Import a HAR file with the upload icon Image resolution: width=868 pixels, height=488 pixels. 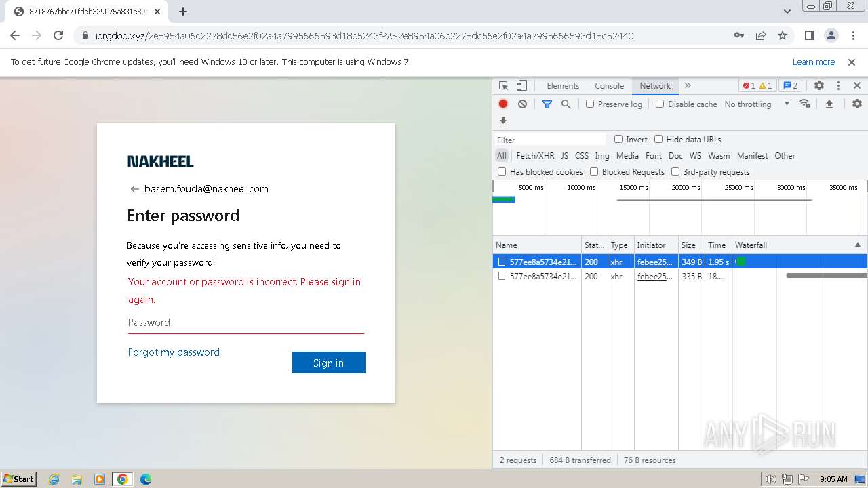(x=829, y=104)
